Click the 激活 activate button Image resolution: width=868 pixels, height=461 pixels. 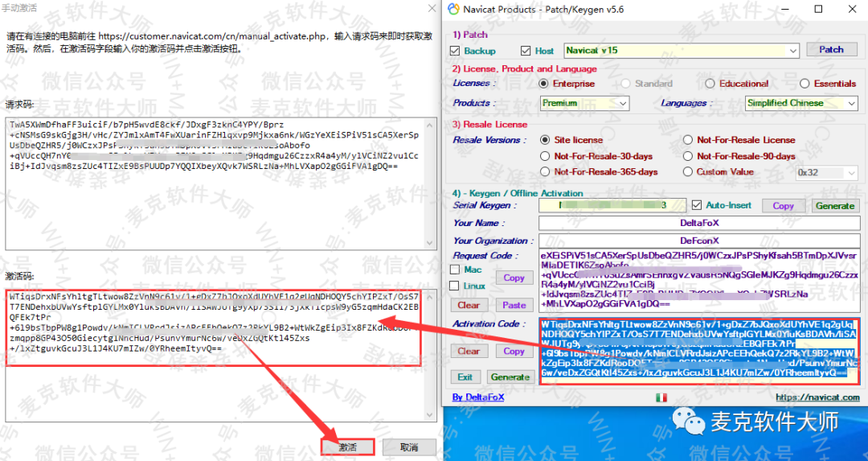(x=348, y=447)
